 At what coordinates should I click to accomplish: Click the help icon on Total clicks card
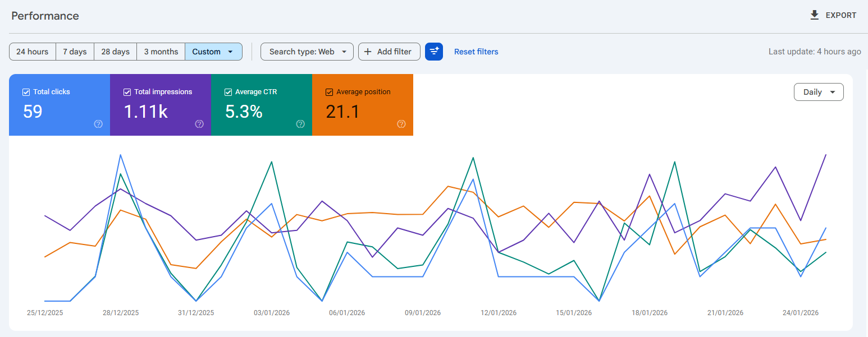(98, 124)
